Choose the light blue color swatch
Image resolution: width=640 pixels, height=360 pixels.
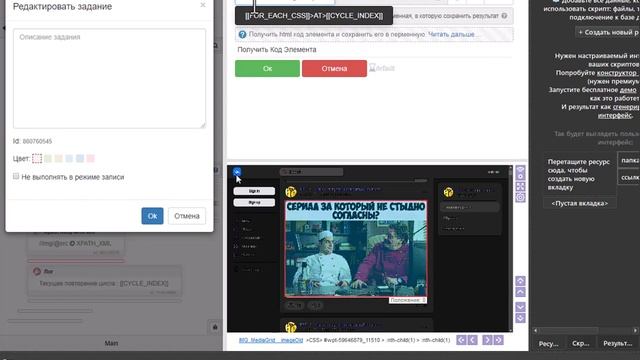69,158
